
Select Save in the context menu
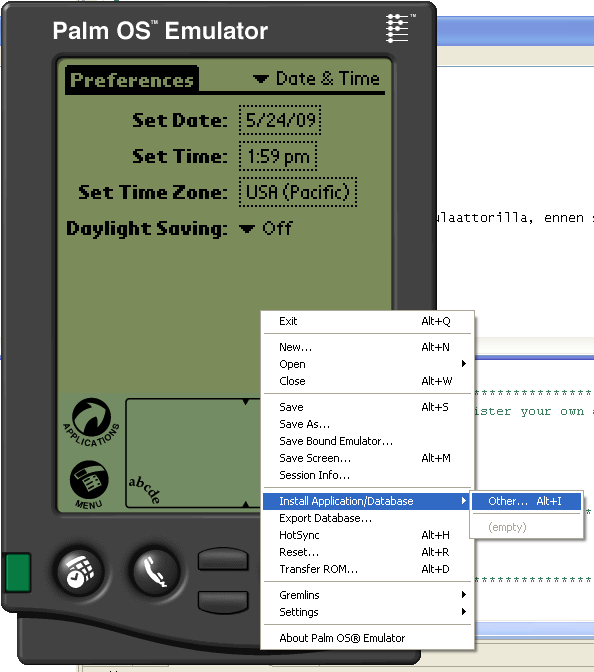(x=368, y=407)
